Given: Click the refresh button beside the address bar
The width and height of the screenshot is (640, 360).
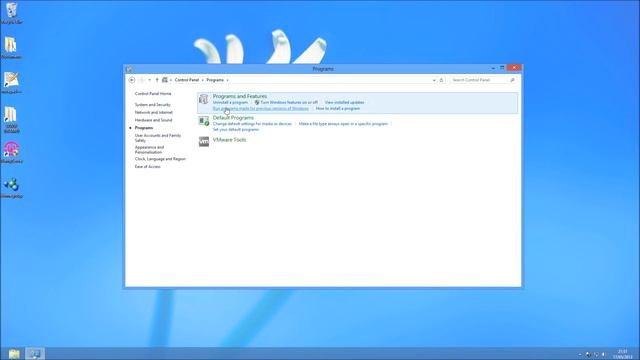Looking at the screenshot, I should click(x=441, y=80).
